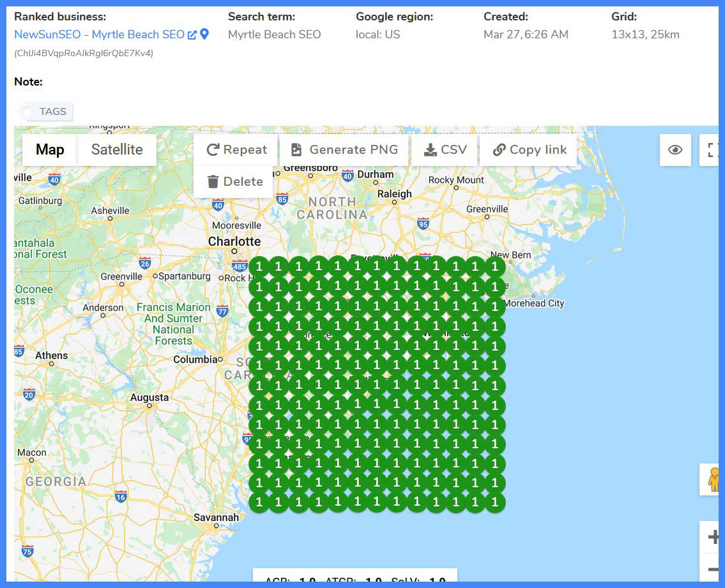Generate PNG of the grid
Image resolution: width=725 pixels, height=588 pixels.
344,149
